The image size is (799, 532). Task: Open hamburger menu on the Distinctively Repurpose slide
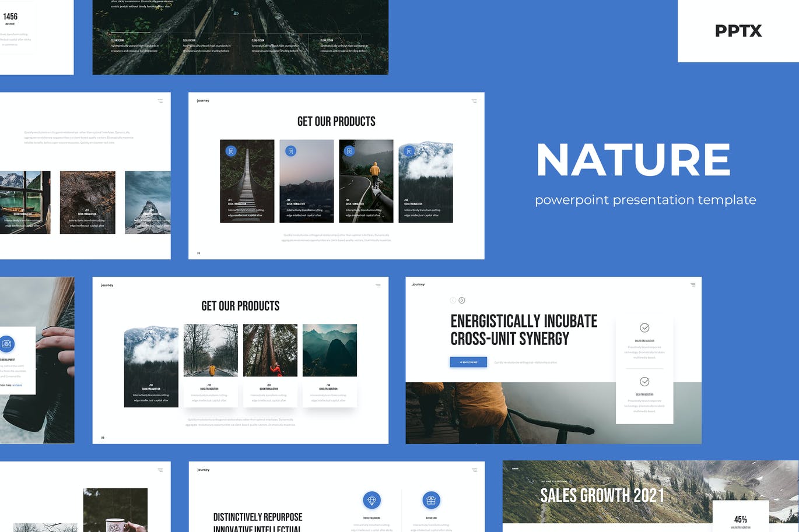pyautogui.click(x=474, y=470)
